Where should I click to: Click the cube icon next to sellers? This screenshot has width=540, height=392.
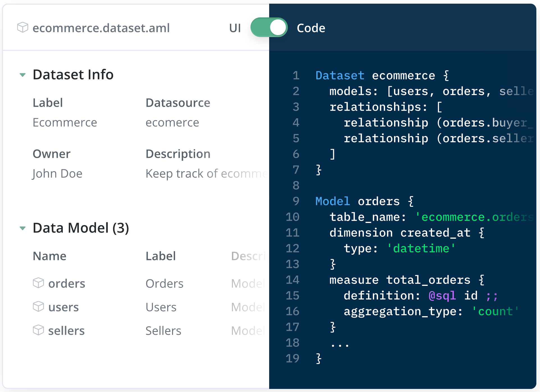[x=38, y=330]
